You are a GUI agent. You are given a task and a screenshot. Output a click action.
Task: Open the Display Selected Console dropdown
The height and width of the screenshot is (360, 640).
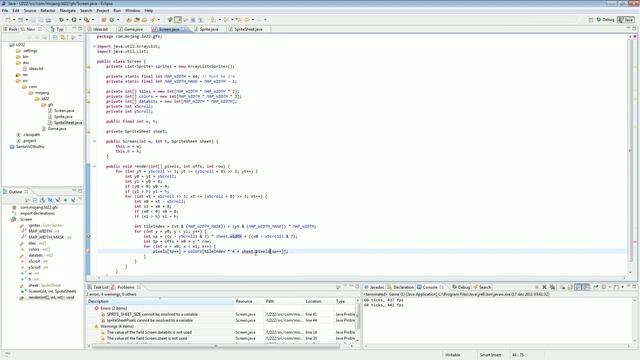610,287
